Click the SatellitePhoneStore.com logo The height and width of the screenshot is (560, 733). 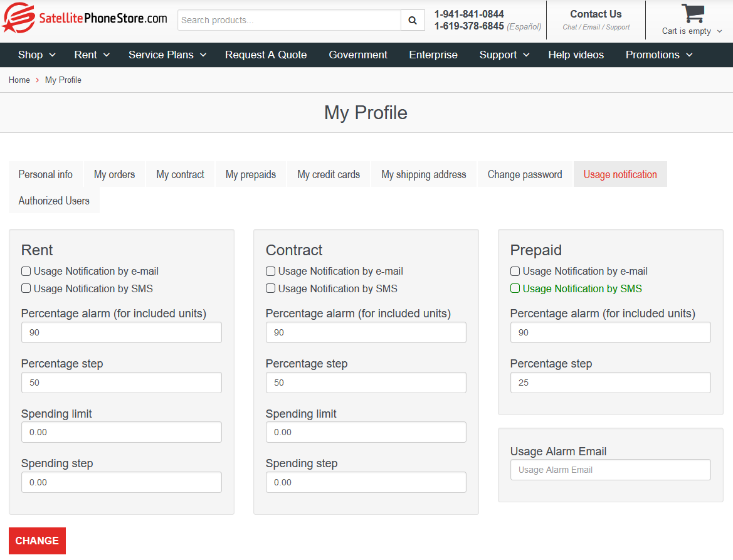(x=85, y=19)
